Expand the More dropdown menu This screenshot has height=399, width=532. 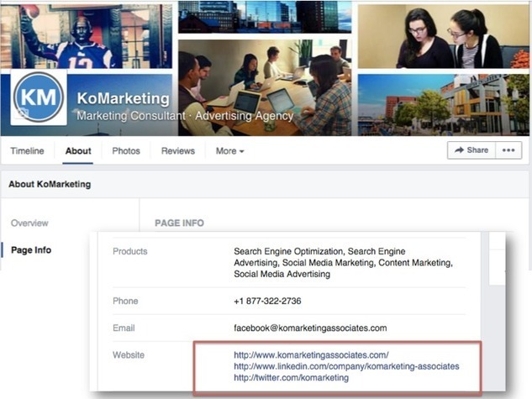coord(229,151)
